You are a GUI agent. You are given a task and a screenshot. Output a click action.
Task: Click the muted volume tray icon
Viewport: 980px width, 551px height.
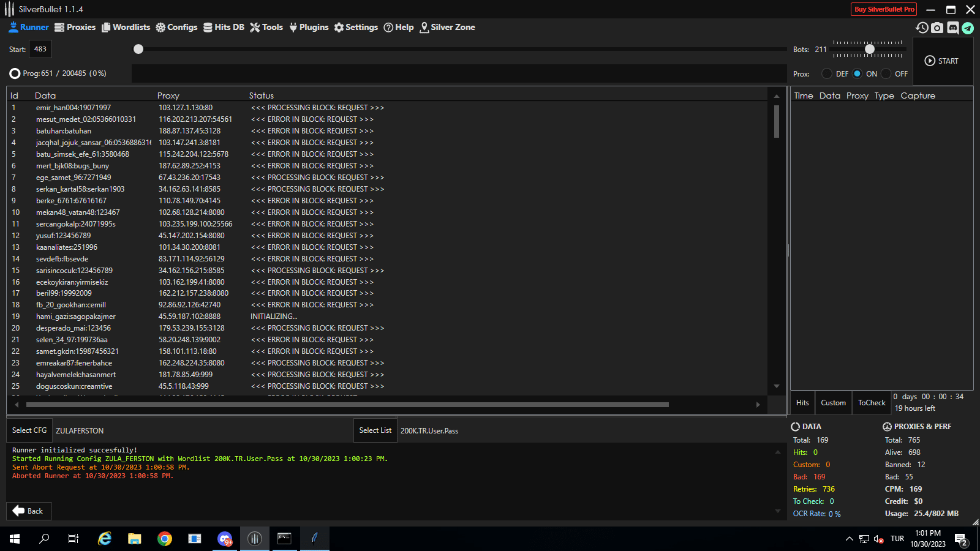pos(878,539)
